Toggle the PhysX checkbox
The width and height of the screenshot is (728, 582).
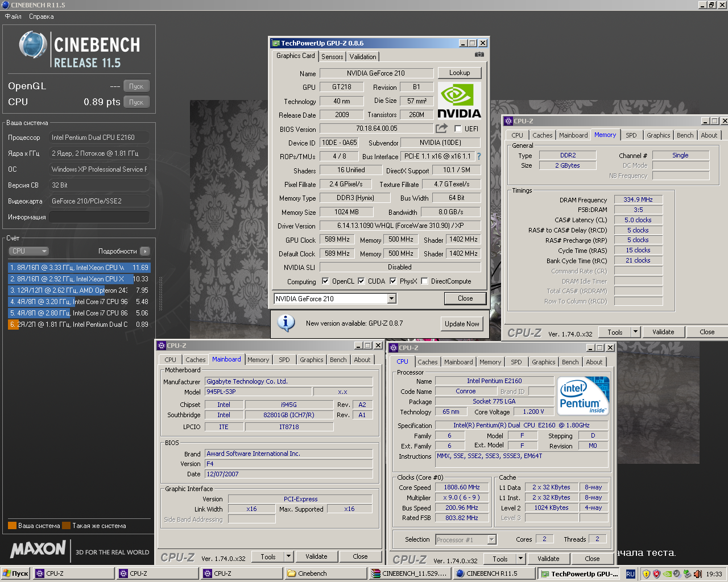point(393,281)
